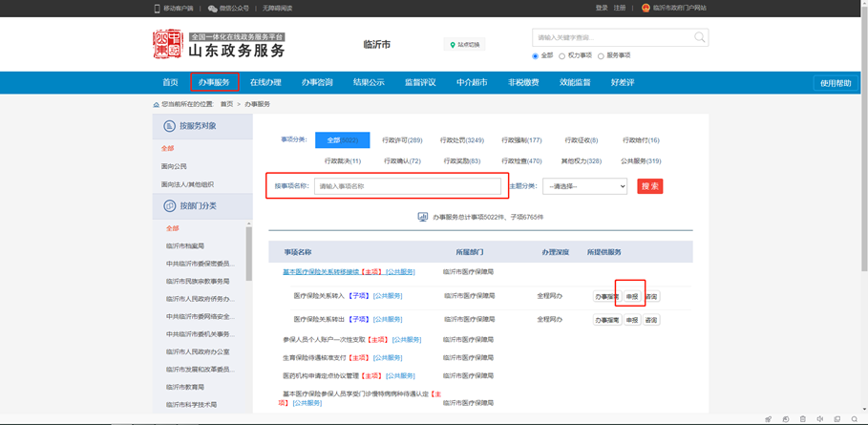
Task: Click the magnifier icon in top search box
Action: point(700,37)
